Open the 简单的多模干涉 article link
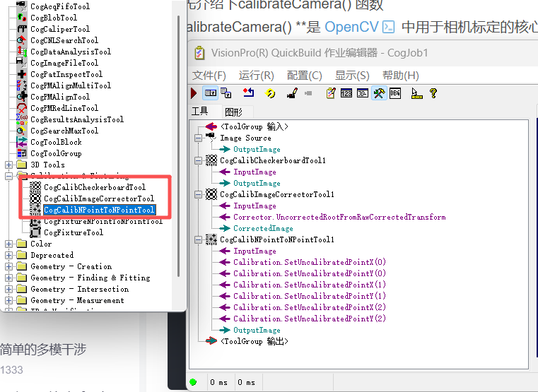This screenshot has width=538, height=392. (x=43, y=350)
